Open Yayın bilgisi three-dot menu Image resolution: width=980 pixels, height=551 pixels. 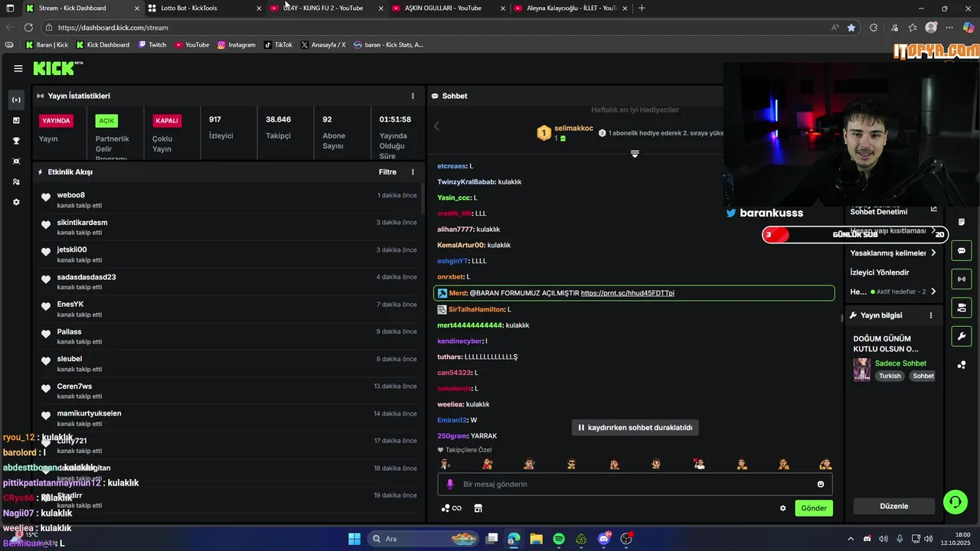point(931,315)
